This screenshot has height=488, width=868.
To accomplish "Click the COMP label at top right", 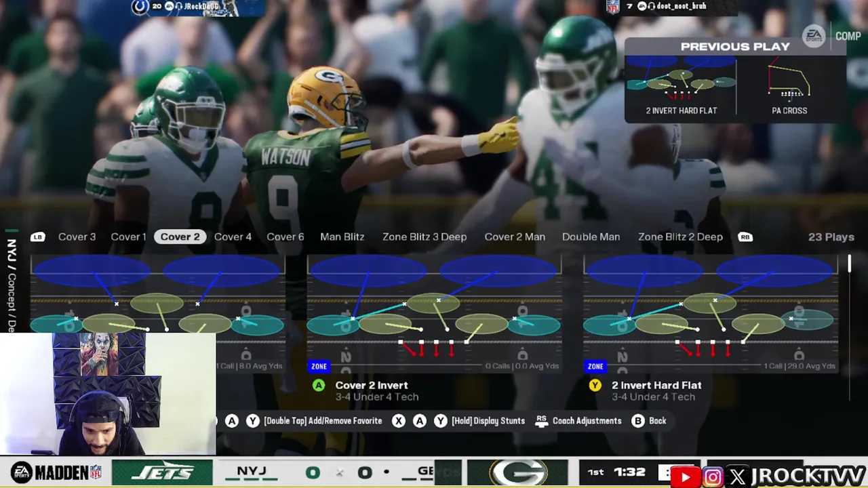I will (848, 37).
